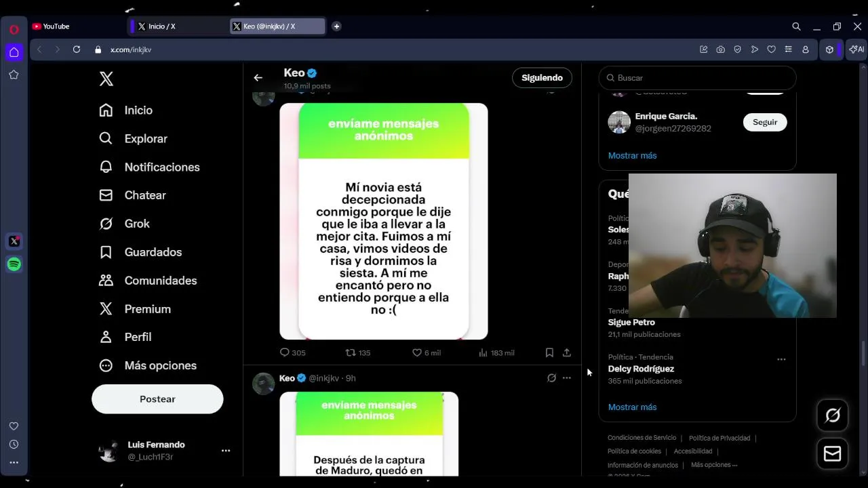The height and width of the screenshot is (488, 868).
Task: Click heart icon in address bar
Action: tap(771, 49)
